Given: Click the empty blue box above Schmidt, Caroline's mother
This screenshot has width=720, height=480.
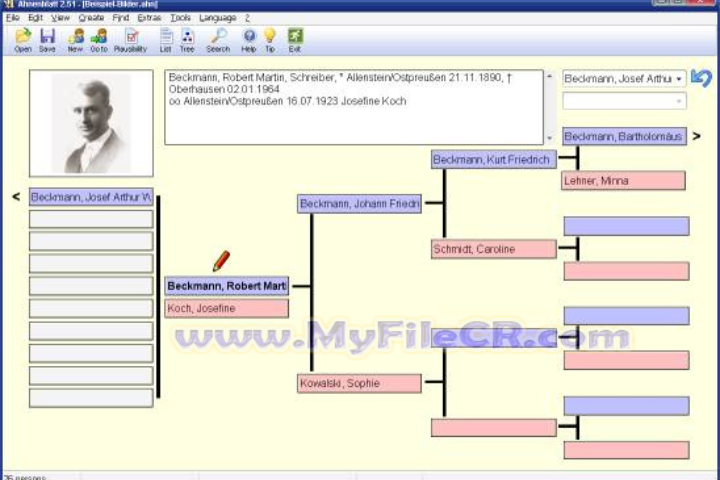Looking at the screenshot, I should [626, 226].
